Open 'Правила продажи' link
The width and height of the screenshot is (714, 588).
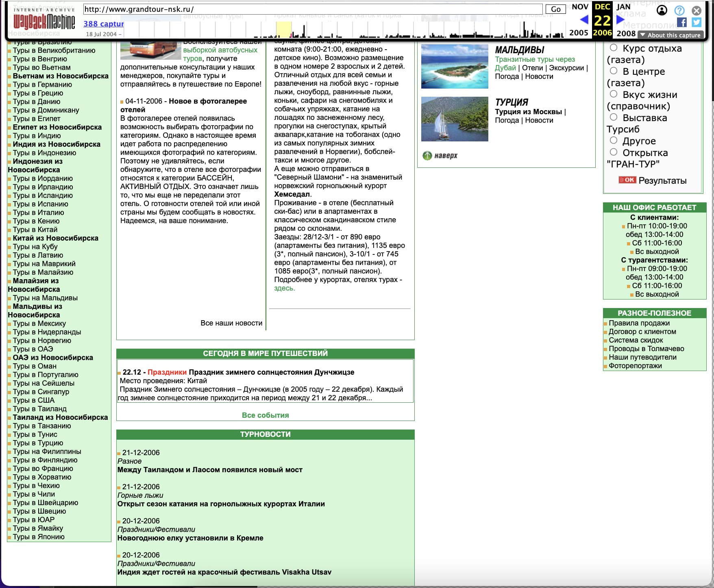point(639,323)
